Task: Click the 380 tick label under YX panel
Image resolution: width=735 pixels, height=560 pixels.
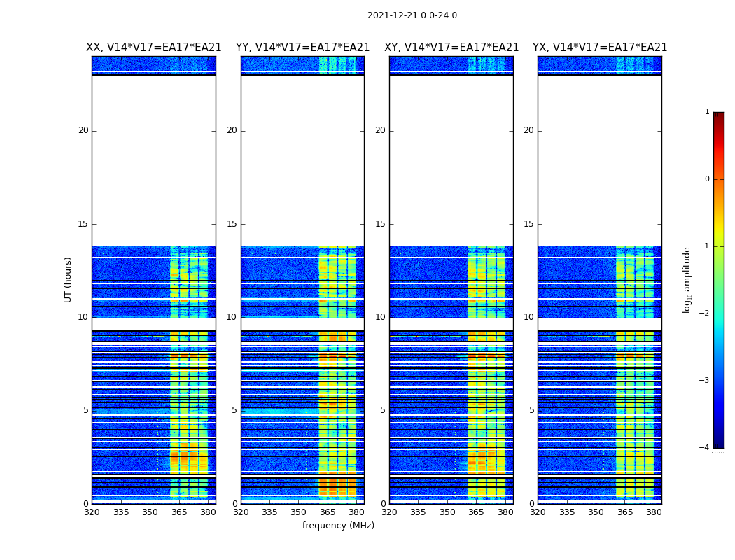Action: pyautogui.click(x=654, y=512)
